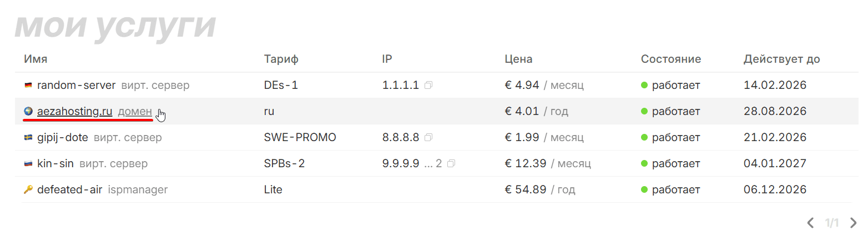Sort by the Имя column header
The image size is (868, 245).
[36, 59]
